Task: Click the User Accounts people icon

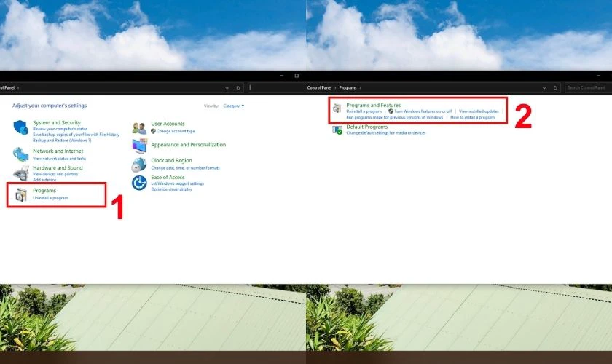Action: tap(139, 127)
